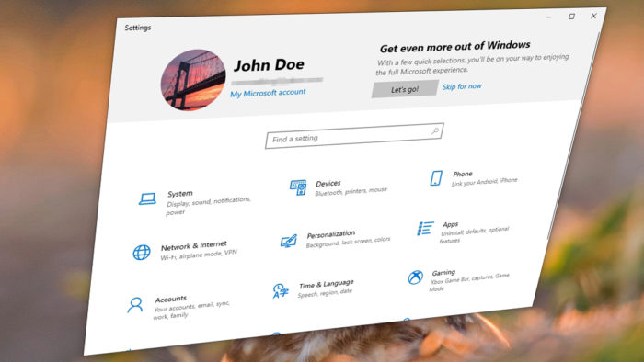Select the Devices keyboard icon
This screenshot has height=362, width=644.
[x=298, y=187]
